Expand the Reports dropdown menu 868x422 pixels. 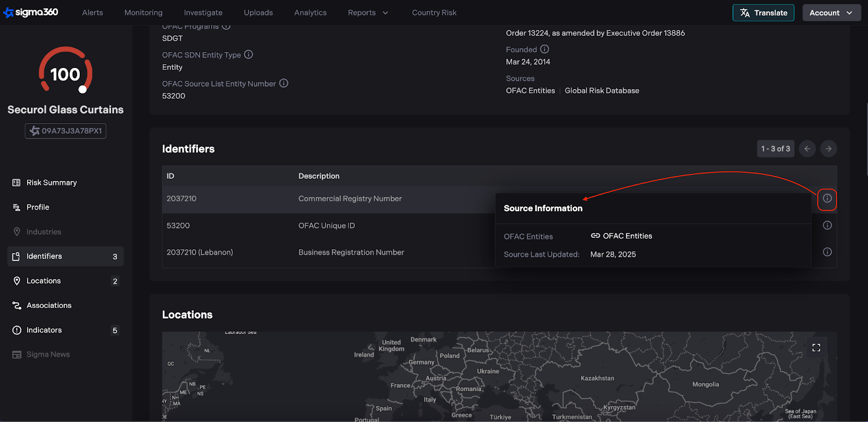click(x=368, y=12)
